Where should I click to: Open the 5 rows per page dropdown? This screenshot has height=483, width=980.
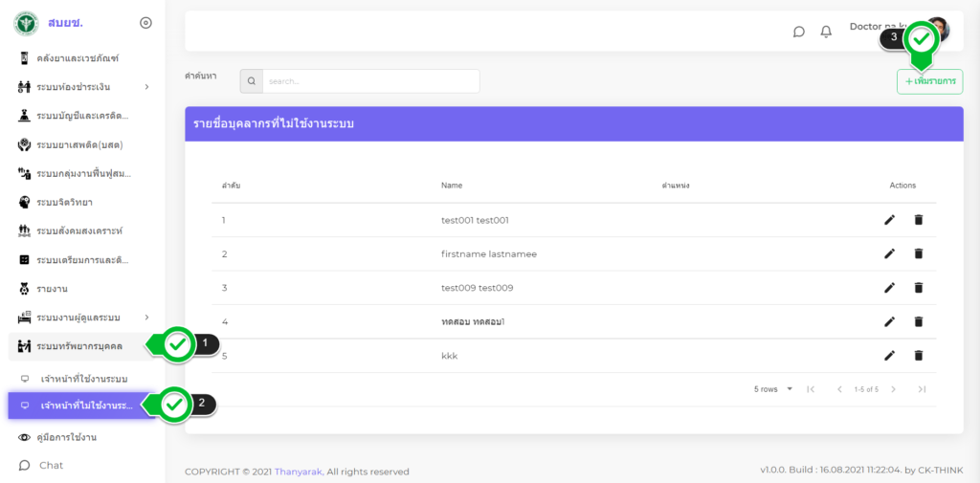click(x=774, y=389)
